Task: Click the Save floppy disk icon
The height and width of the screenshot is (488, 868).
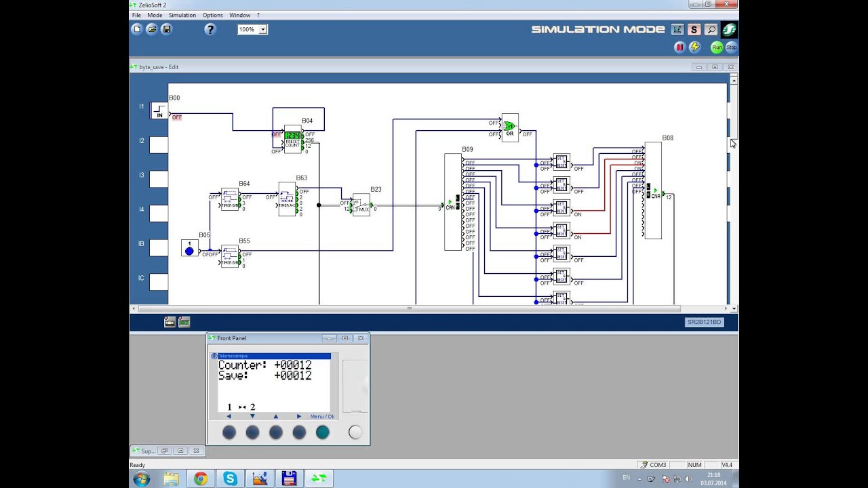Action: tap(167, 29)
